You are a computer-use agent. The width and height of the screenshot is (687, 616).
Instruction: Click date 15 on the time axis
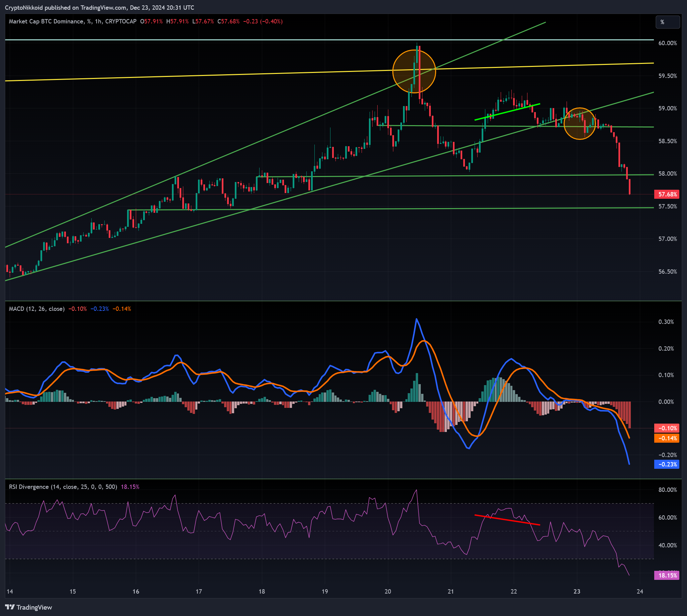click(x=73, y=592)
